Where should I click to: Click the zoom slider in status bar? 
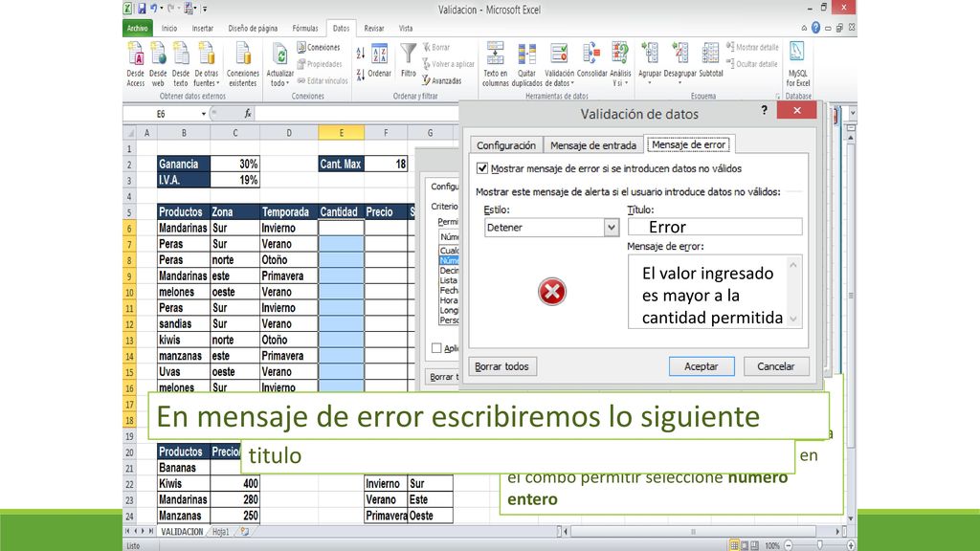click(820, 545)
